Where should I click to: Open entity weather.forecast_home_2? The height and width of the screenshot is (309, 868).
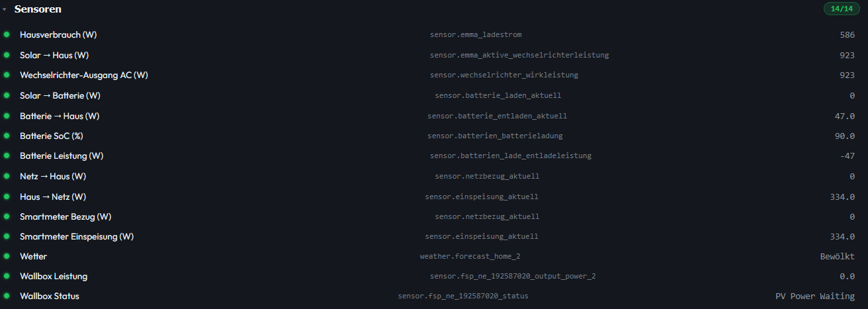pos(474,256)
